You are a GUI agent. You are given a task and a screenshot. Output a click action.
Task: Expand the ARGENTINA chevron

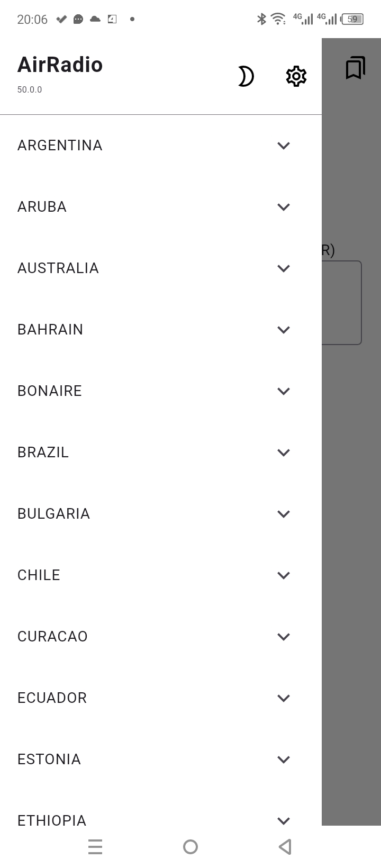(284, 146)
